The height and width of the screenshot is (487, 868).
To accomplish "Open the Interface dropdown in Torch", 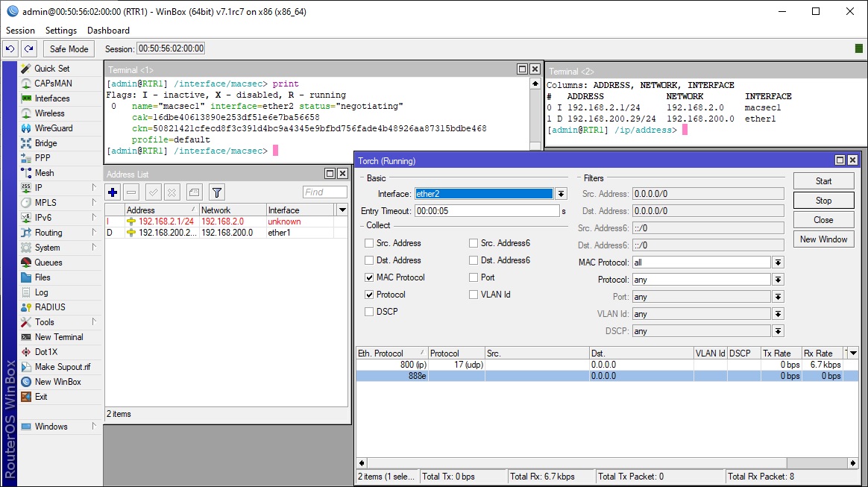I will click(x=560, y=193).
